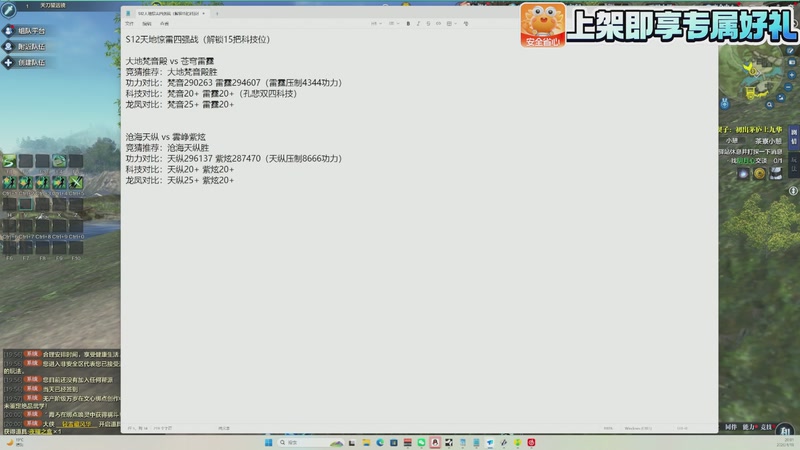The width and height of the screenshot is (800, 450).
Task: Open the table dropdown in Notepad toolbar
Action: click(450, 23)
